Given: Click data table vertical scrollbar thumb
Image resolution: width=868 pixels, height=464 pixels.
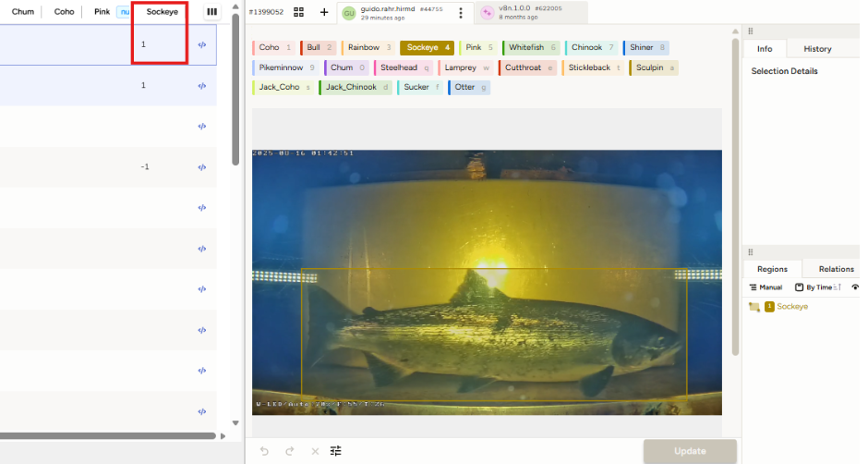Looking at the screenshot, I should coord(235,89).
